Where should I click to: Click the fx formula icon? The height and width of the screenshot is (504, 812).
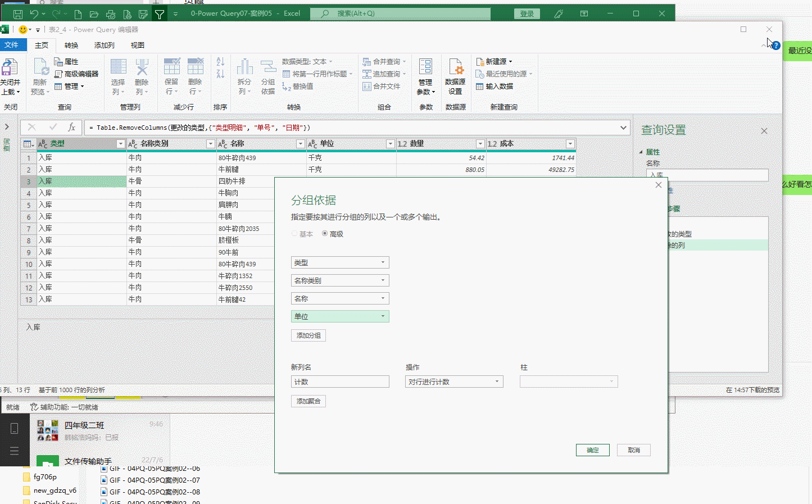71,128
